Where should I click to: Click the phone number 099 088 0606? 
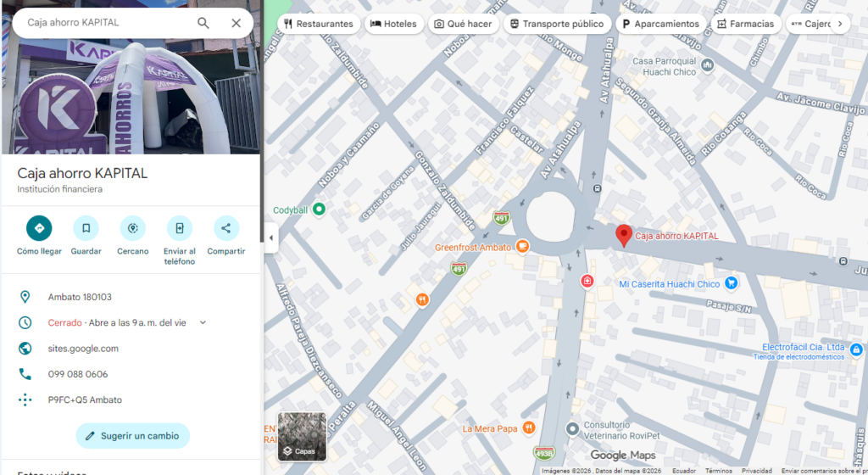[78, 374]
